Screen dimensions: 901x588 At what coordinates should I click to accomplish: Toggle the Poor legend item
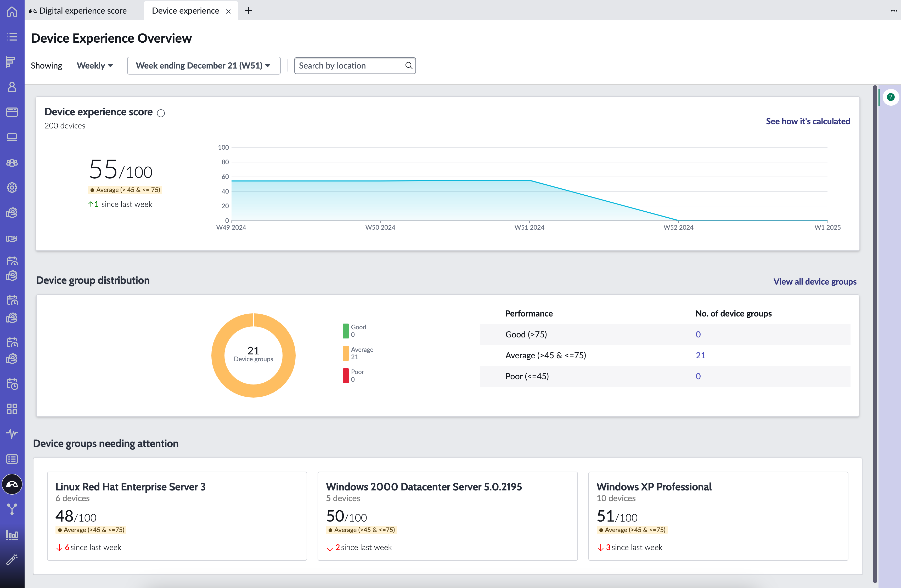(354, 375)
